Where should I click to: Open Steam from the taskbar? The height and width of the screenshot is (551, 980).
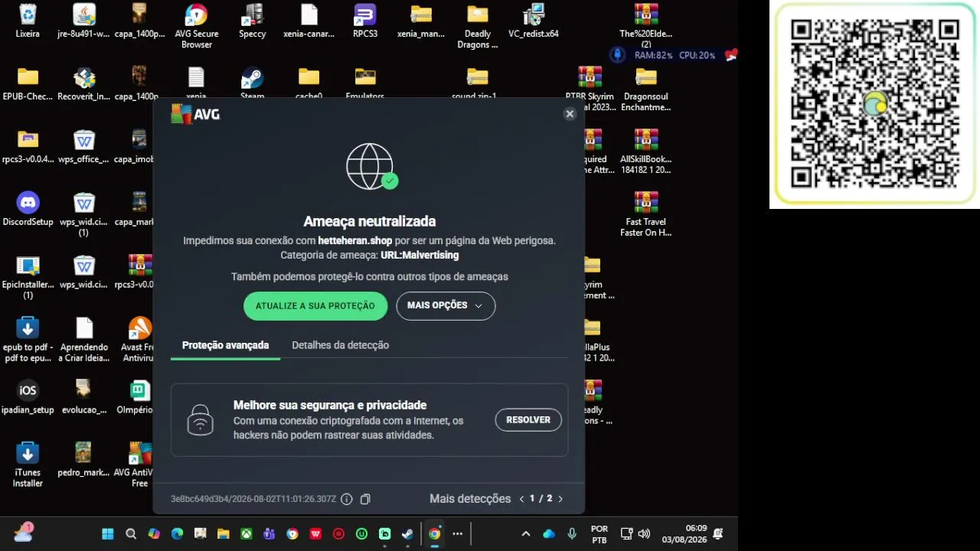408,534
